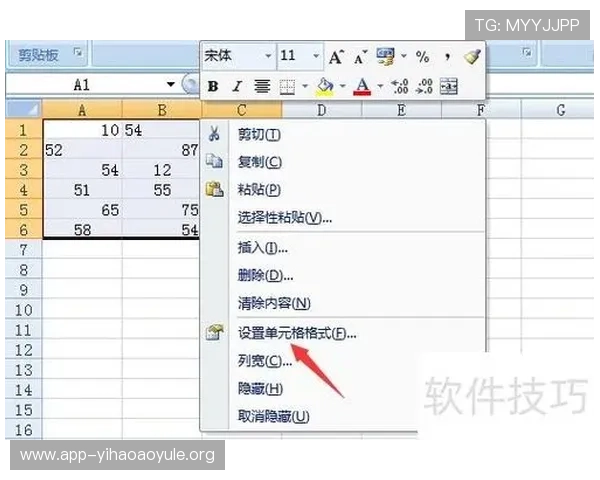600x480 pixels.
Task: Click cell containing 52
Action: (x=83, y=150)
